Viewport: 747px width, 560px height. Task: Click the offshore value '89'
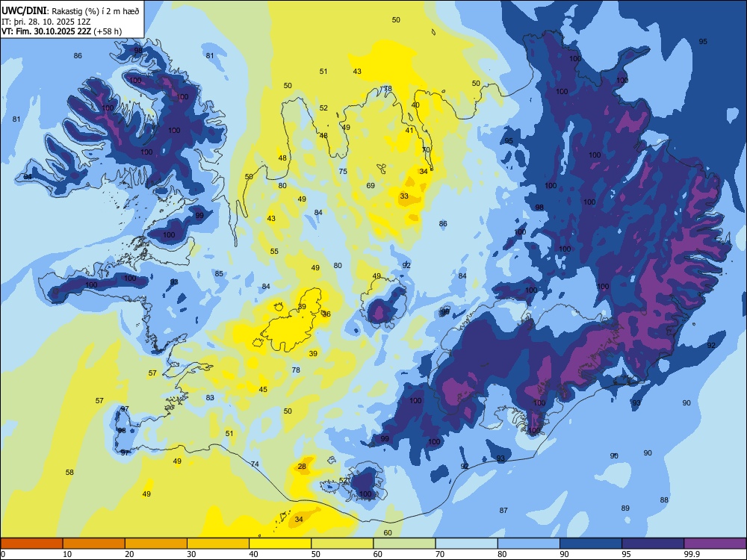(x=625, y=508)
